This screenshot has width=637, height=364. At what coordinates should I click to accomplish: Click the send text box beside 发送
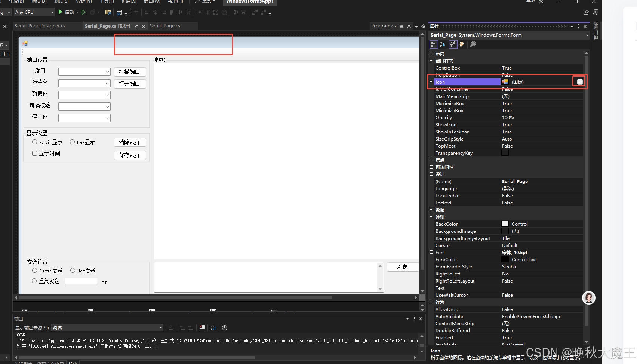point(269,277)
